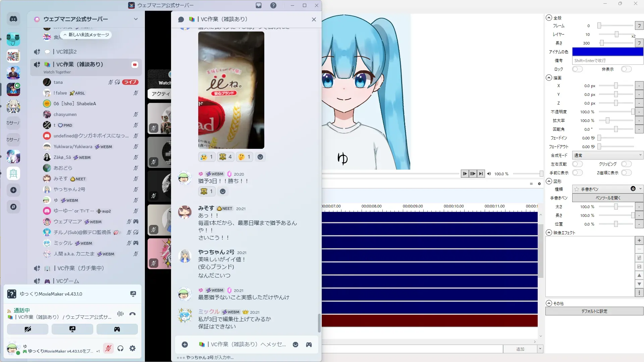Open Discord user settings gear
Viewport: 644px width, 362px height.
pos(132,348)
